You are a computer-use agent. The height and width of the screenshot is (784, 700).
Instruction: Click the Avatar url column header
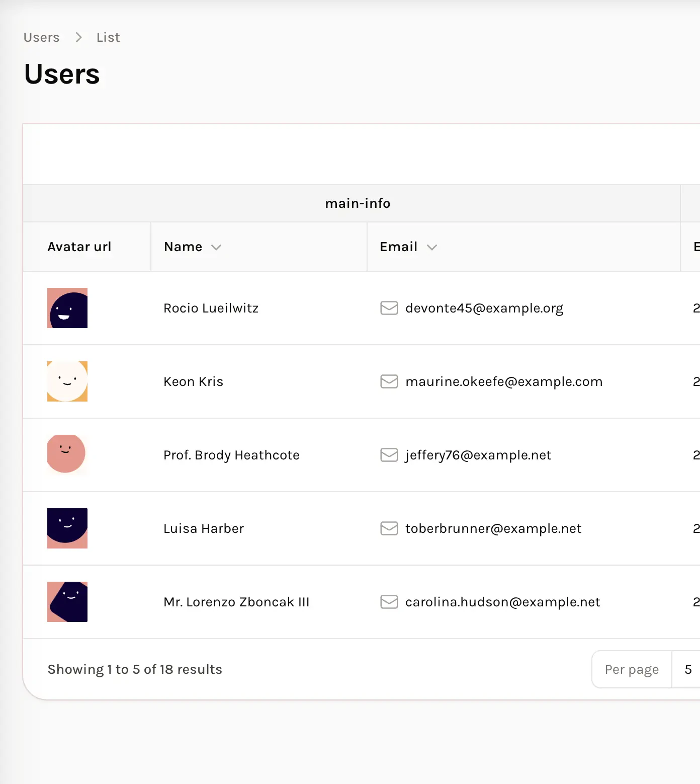tap(79, 247)
